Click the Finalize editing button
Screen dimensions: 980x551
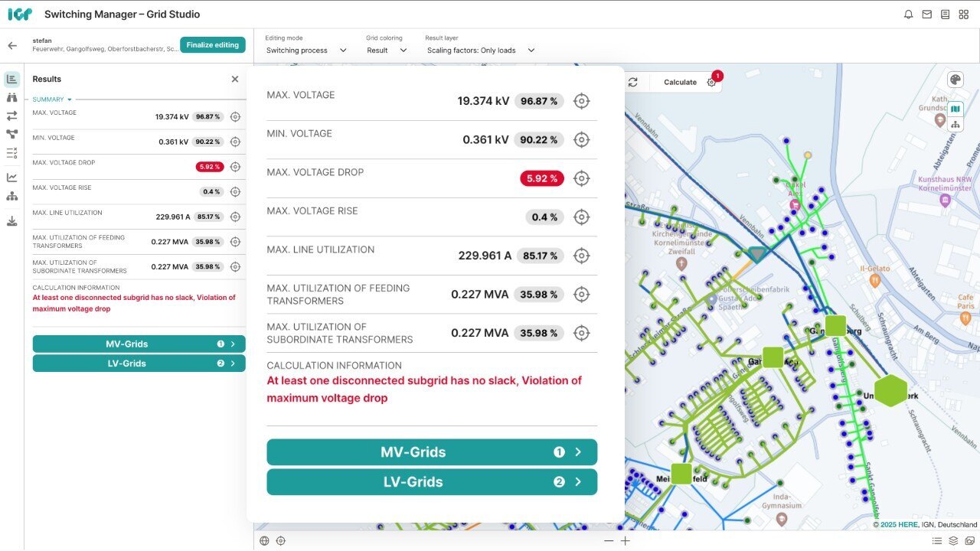[x=212, y=45]
